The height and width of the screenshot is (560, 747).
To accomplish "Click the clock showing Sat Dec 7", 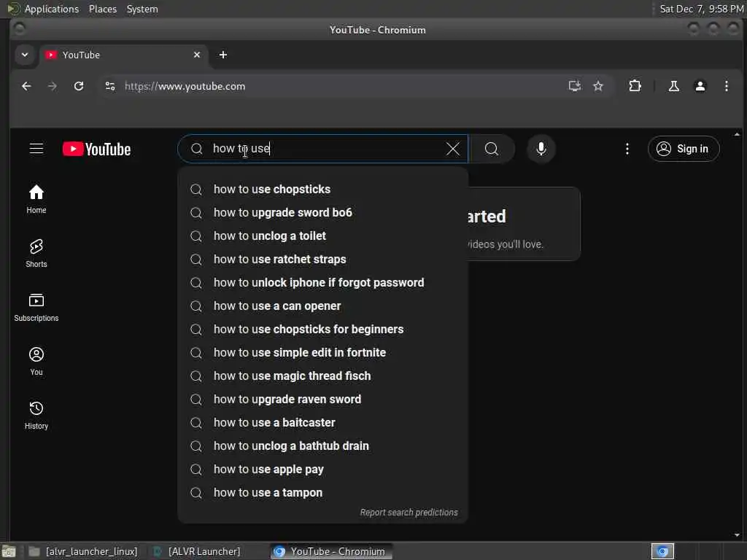I will tap(701, 9).
